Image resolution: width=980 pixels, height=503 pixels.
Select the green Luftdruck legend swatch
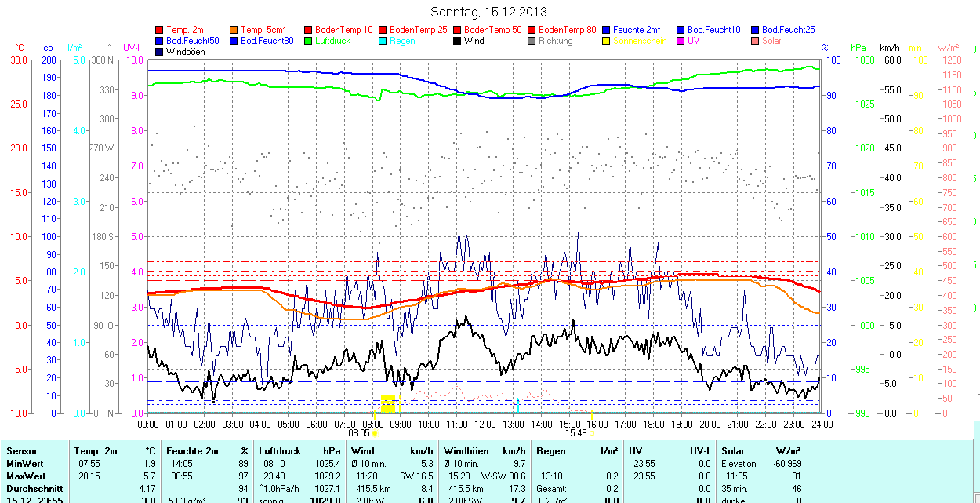309,41
